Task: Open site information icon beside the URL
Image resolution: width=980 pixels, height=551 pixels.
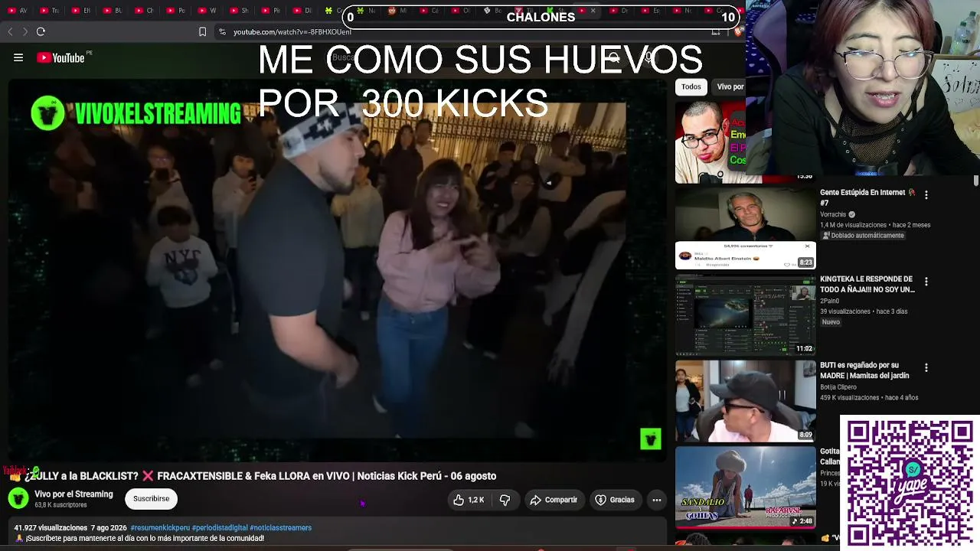Action: click(222, 31)
